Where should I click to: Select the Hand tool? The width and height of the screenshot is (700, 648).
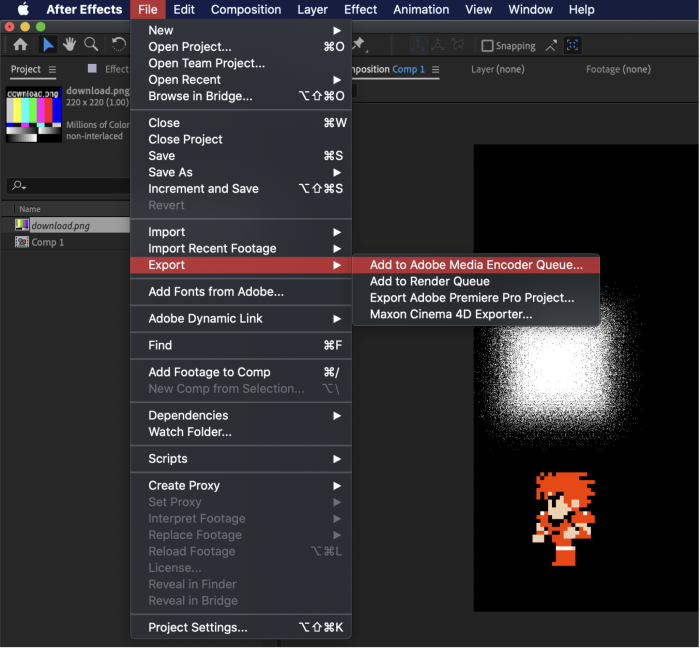69,45
